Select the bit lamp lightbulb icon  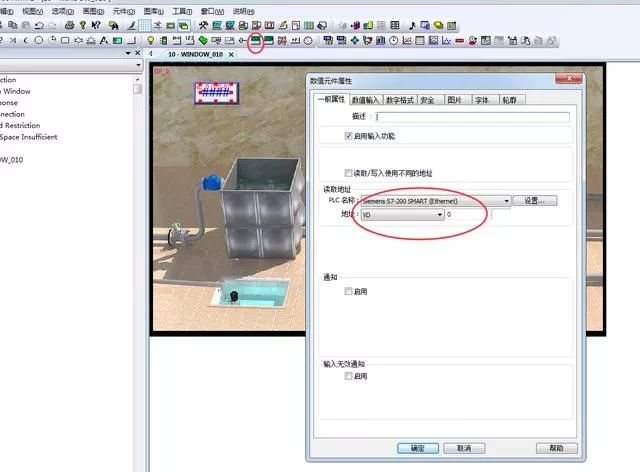[x=151, y=40]
